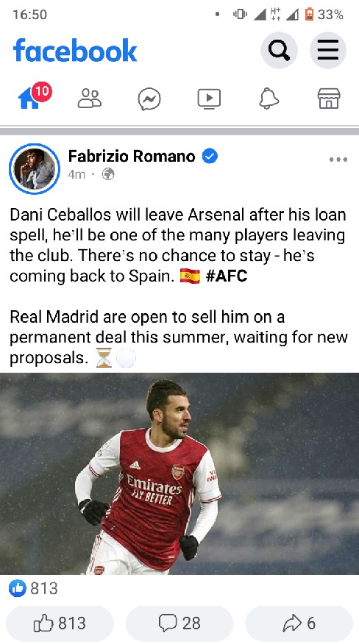View notifications bell
The height and width of the screenshot is (644, 359).
tap(269, 99)
